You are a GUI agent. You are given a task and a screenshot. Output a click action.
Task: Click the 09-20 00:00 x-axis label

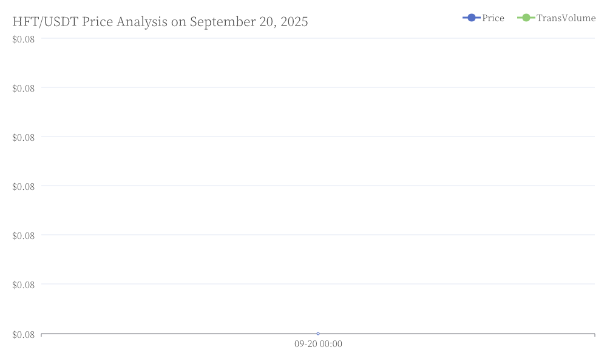pos(318,344)
